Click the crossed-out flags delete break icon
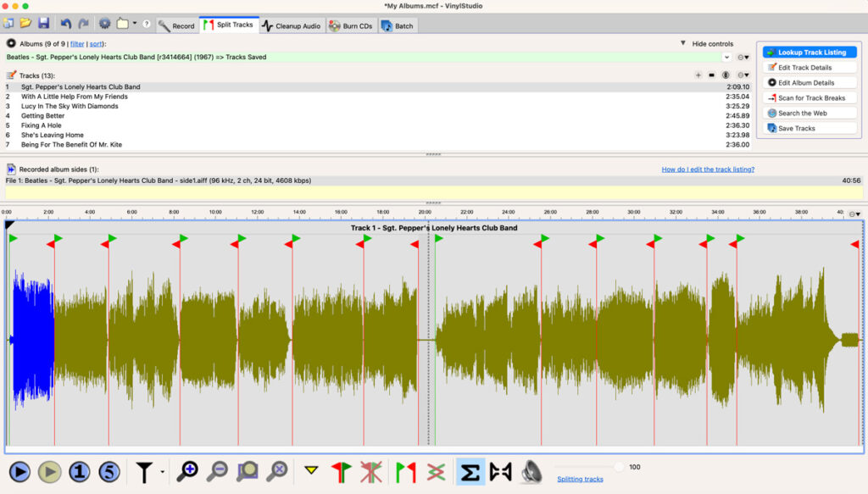The image size is (868, 494). [370, 471]
